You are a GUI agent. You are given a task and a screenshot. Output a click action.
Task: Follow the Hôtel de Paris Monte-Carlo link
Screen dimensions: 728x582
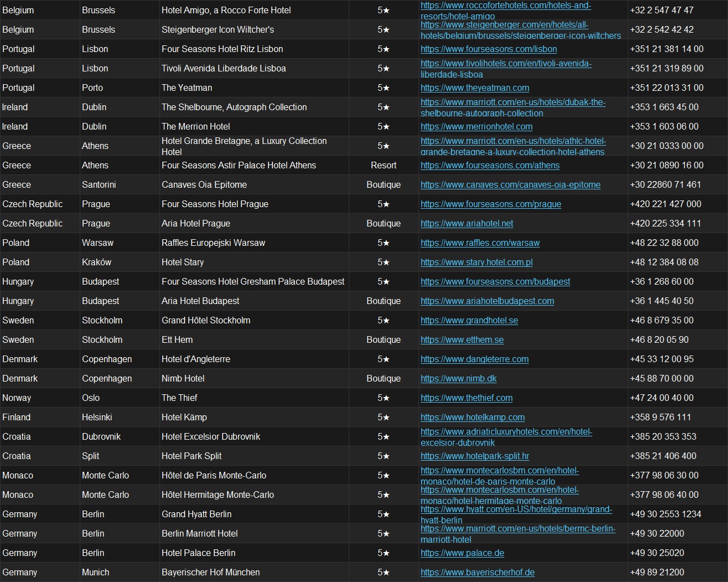pos(500,476)
